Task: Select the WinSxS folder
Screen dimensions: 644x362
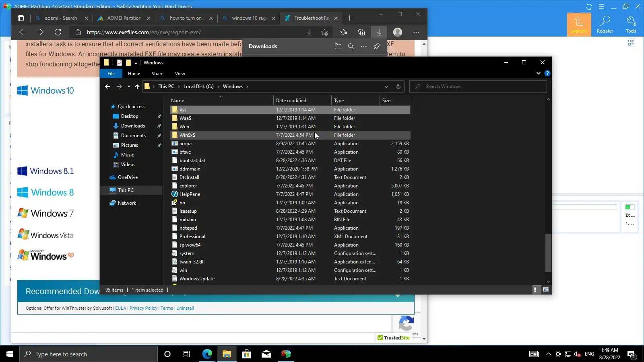Action: point(290,135)
